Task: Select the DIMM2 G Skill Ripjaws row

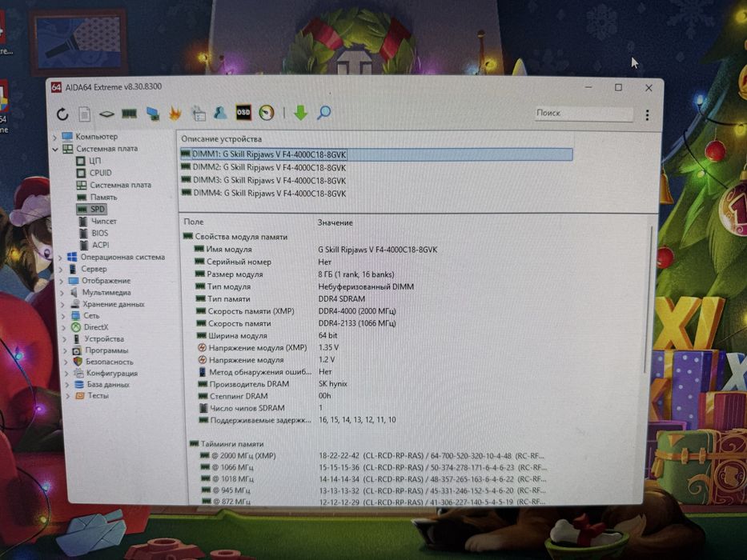Action: (x=263, y=168)
